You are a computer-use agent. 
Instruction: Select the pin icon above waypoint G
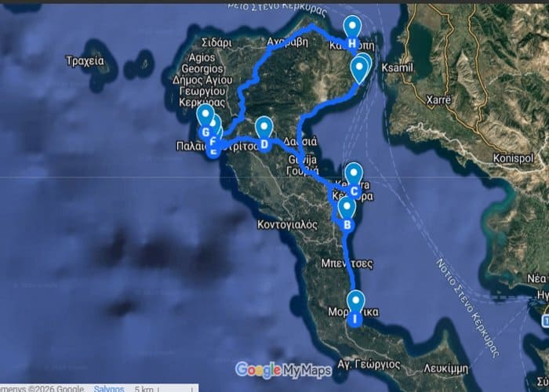205,115
